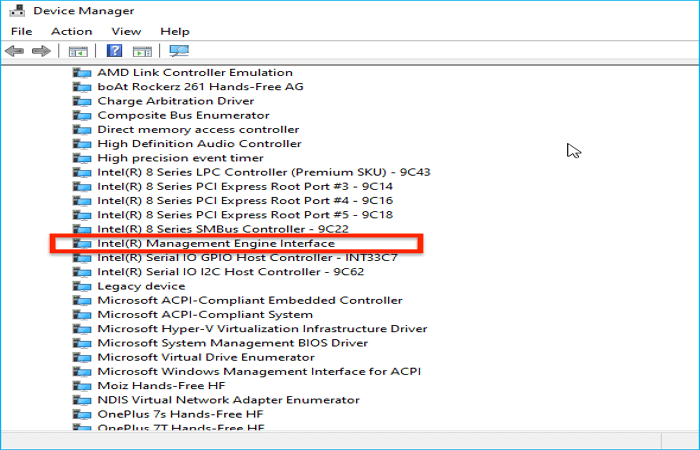Open the Action menu
This screenshot has height=450, width=700.
click(72, 31)
